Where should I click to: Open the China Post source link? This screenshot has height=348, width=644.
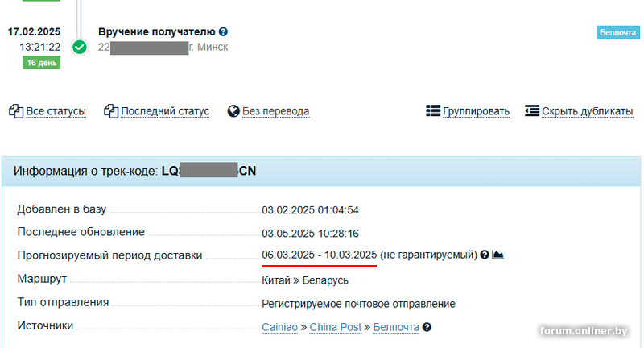click(336, 327)
